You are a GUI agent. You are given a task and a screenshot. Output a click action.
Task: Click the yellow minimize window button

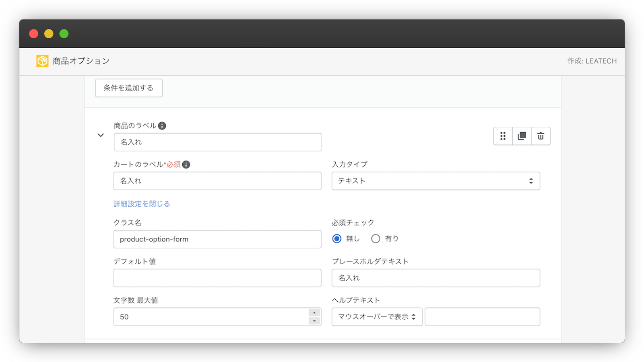[x=49, y=34]
